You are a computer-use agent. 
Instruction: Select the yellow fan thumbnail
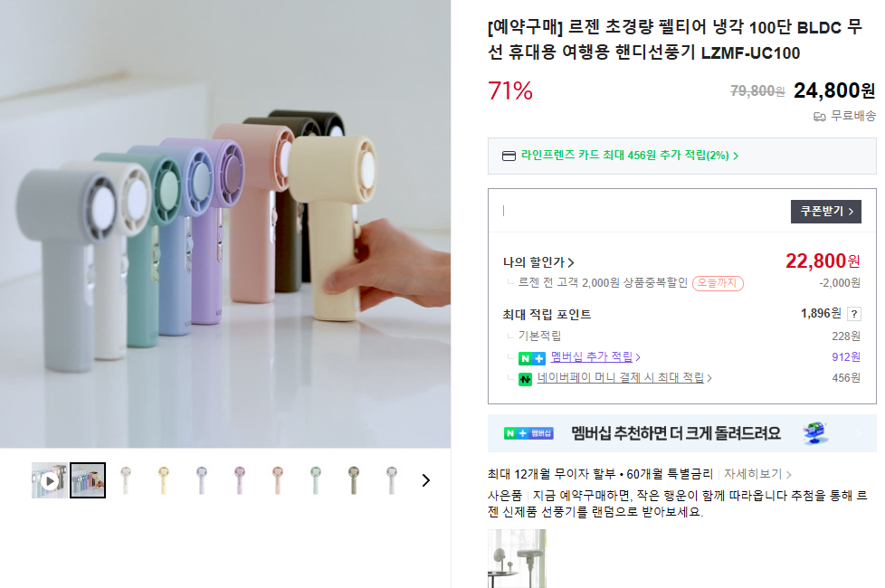pos(164,480)
